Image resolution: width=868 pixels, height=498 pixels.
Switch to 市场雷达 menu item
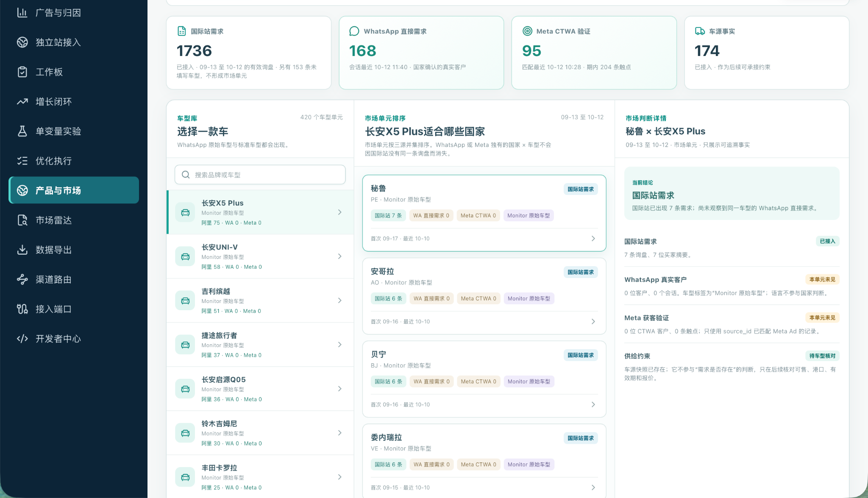(74, 220)
